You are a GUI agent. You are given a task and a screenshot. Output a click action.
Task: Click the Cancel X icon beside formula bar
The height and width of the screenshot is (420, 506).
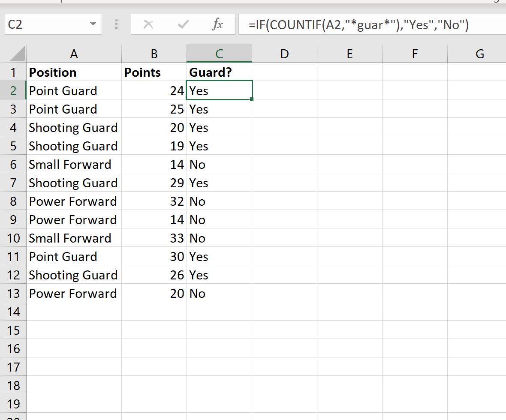point(148,24)
